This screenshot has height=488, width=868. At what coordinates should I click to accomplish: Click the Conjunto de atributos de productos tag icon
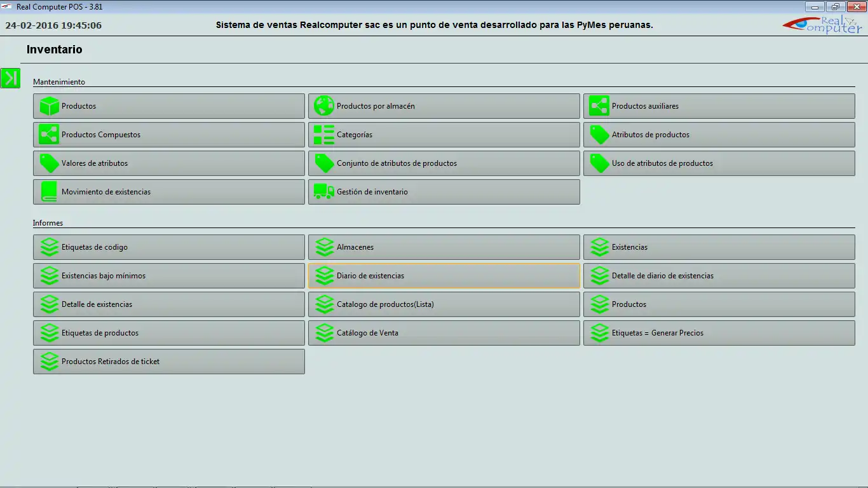(x=324, y=163)
